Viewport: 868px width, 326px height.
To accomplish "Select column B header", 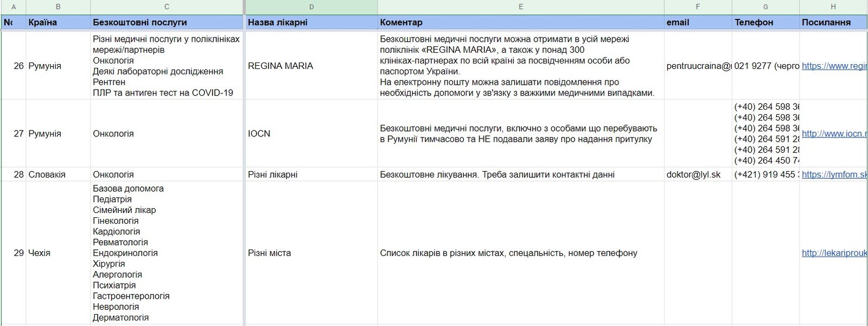I will tap(58, 7).
